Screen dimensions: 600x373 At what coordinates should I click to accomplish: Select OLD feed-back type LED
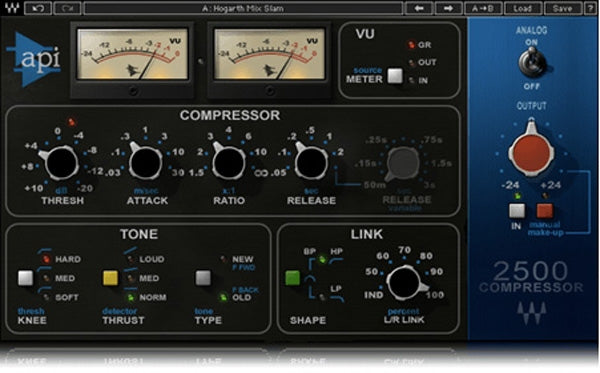click(223, 297)
